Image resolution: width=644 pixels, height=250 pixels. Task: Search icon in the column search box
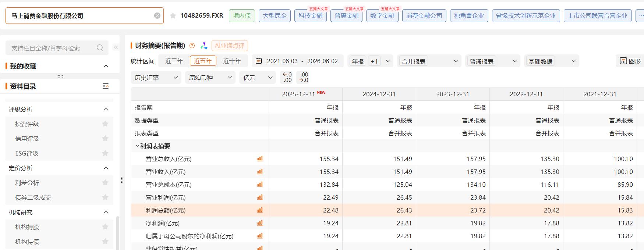[100, 48]
